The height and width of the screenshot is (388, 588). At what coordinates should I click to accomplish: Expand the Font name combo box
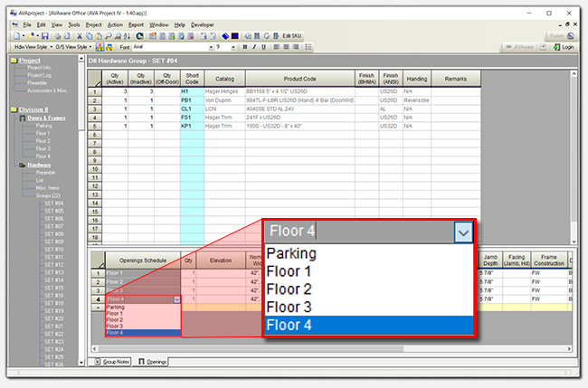[208, 46]
